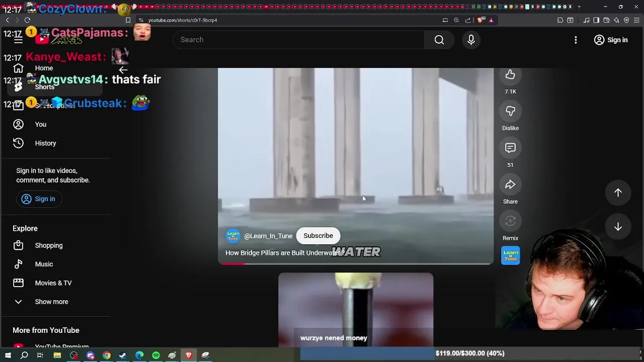Open the Extensions puzzle icon

(x=560, y=20)
